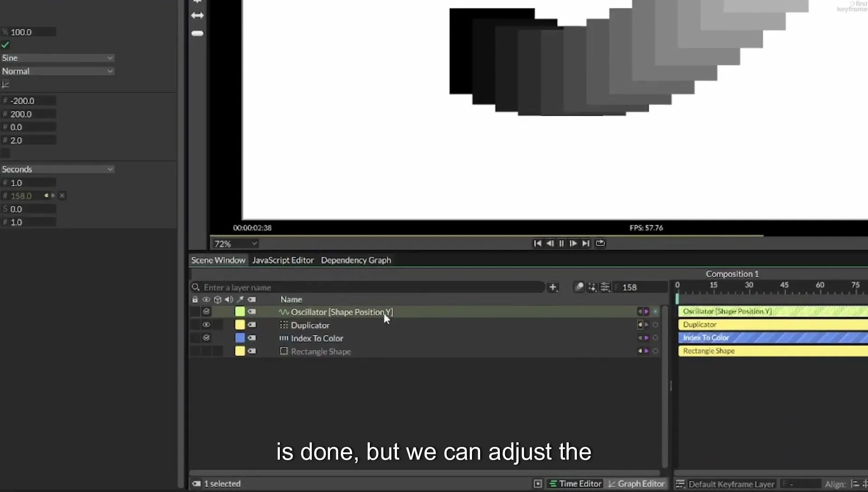
Task: Click the eyedropper column header icon
Action: [240, 299]
